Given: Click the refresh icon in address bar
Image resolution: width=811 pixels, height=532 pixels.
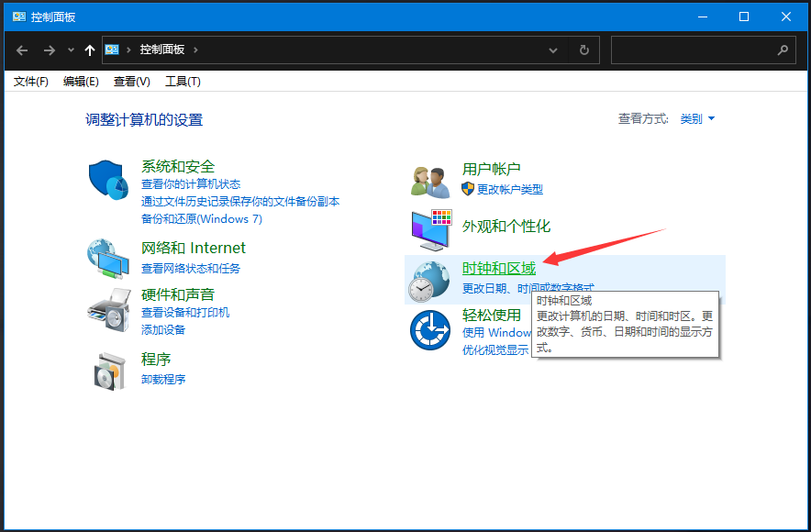Looking at the screenshot, I should pos(584,50).
